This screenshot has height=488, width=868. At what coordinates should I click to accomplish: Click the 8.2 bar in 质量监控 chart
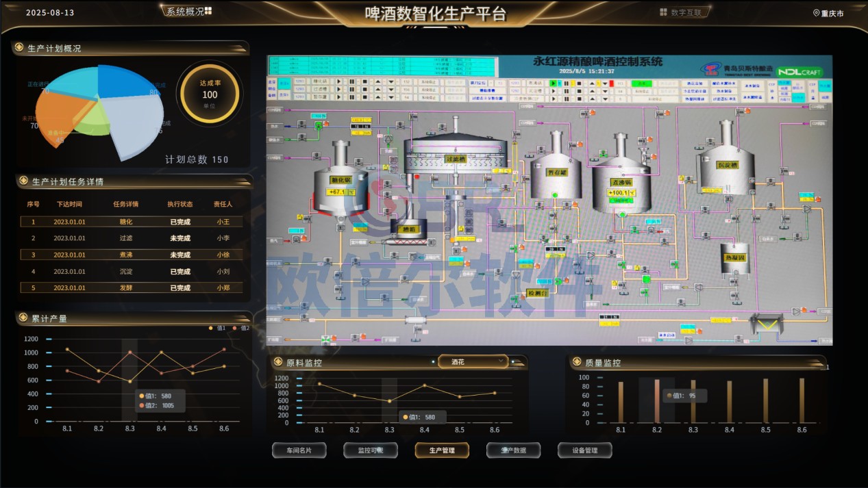click(x=656, y=400)
